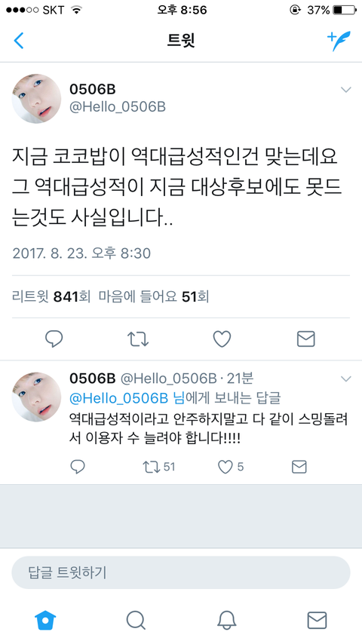Retweet the main tweet
This screenshot has width=362, height=644.
point(138,339)
